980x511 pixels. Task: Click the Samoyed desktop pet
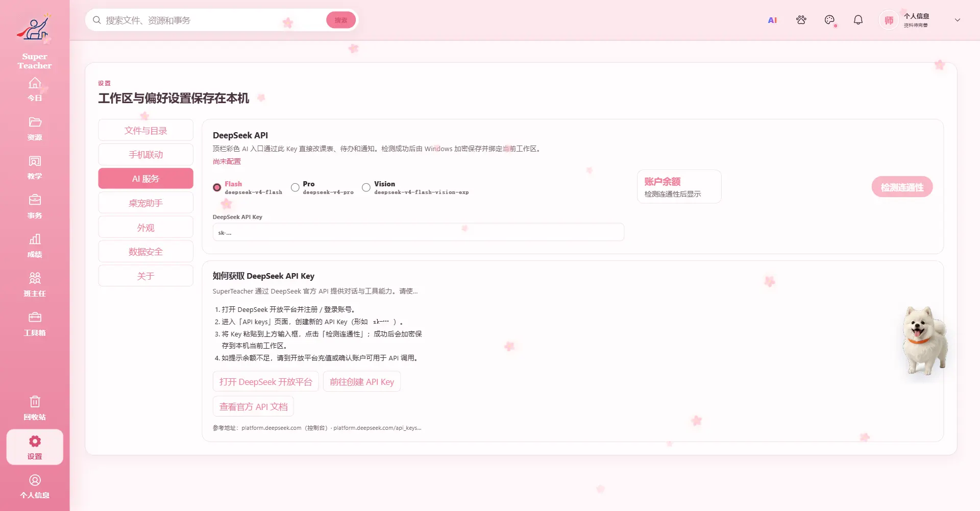pyautogui.click(x=924, y=340)
